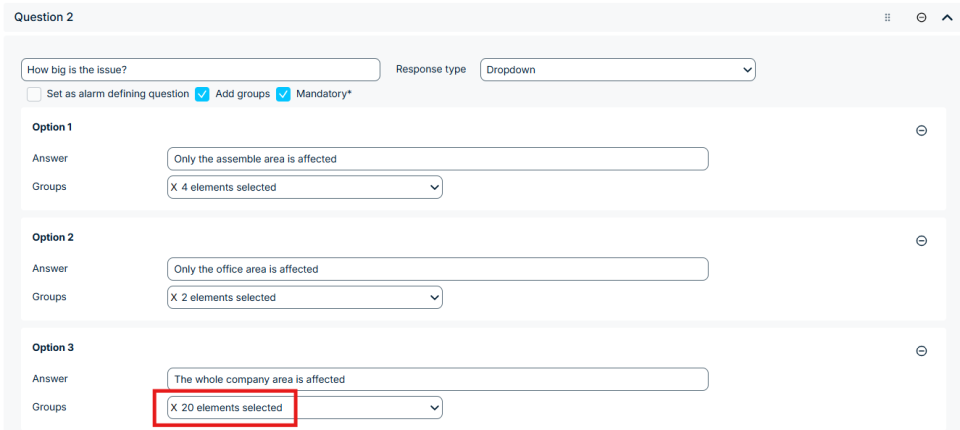Remove Question 2 with the minus icon

pos(921,17)
